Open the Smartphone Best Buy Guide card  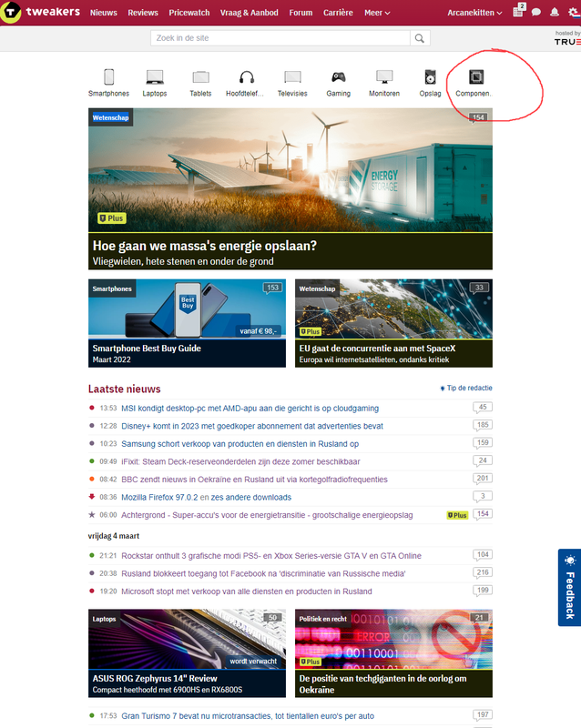[187, 323]
